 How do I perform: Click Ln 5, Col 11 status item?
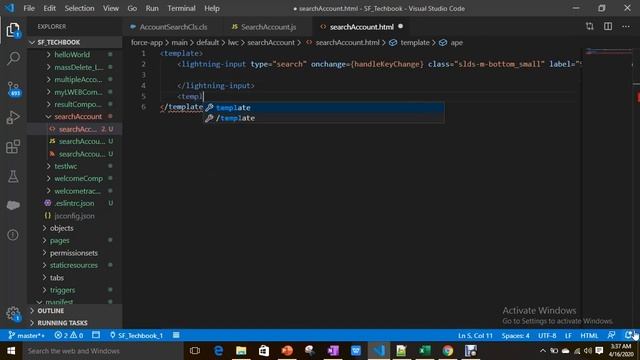tap(475, 336)
